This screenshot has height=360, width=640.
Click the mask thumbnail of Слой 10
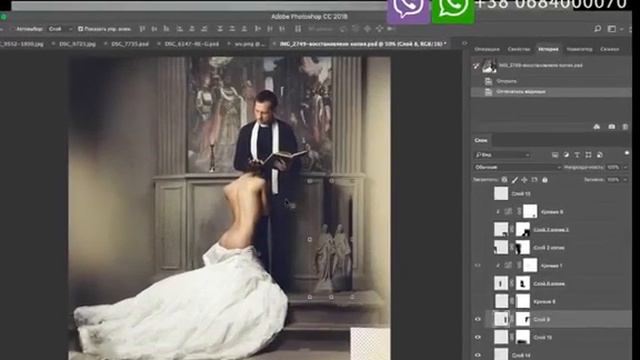click(x=523, y=337)
